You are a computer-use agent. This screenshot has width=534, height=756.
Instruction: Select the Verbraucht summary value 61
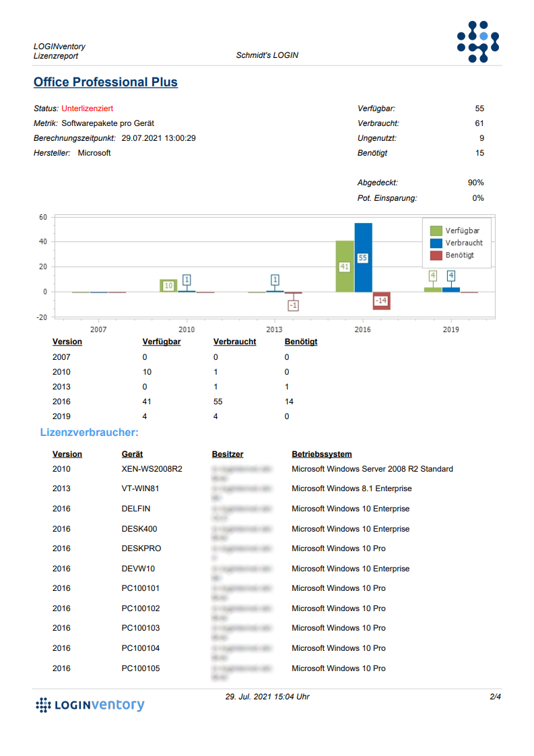[x=479, y=123]
